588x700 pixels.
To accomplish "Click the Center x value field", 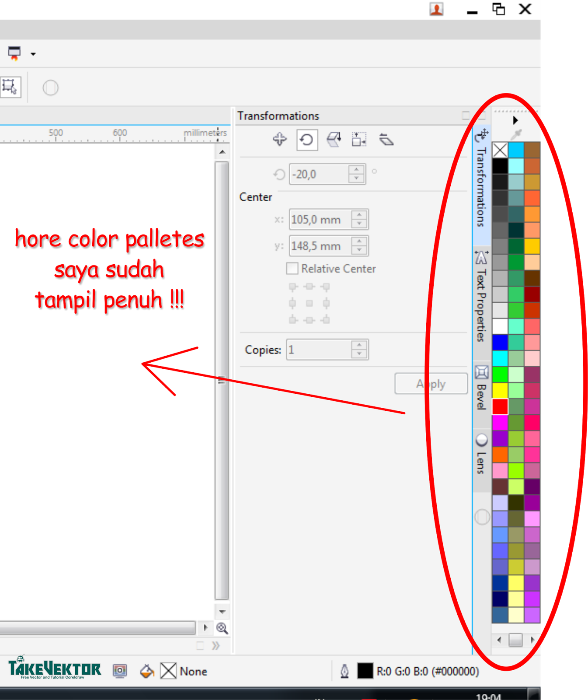I will click(x=321, y=219).
